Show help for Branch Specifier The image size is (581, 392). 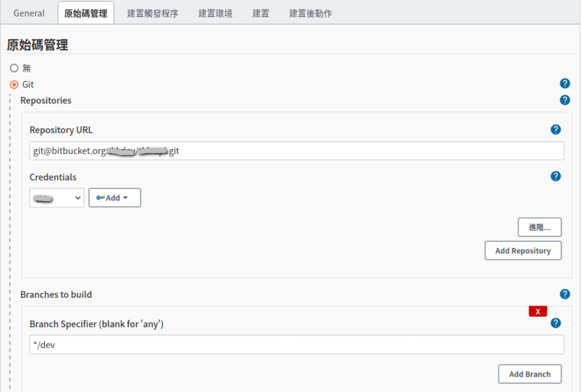coord(555,323)
